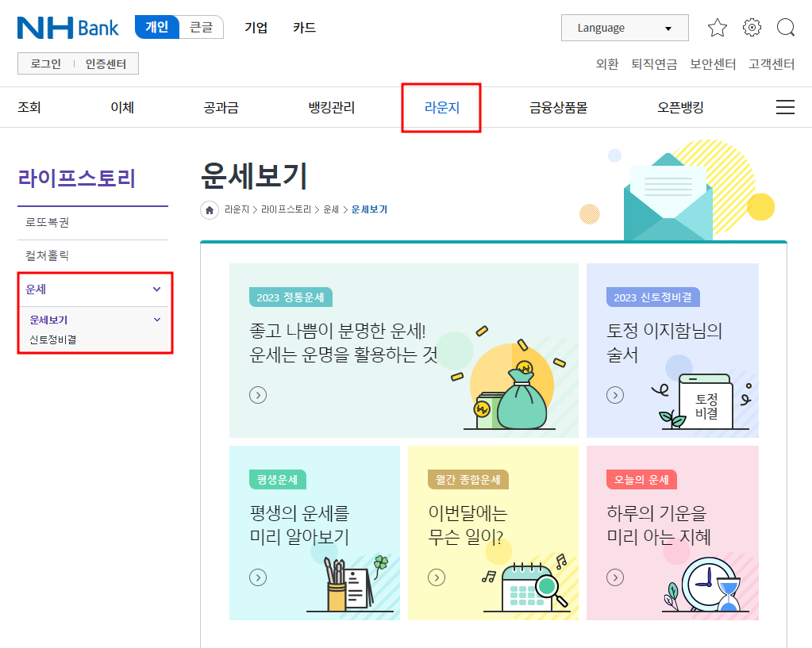Screen dimensions: 812x648
Task: Open the 오픈뱅킹 menu
Action: click(x=680, y=107)
